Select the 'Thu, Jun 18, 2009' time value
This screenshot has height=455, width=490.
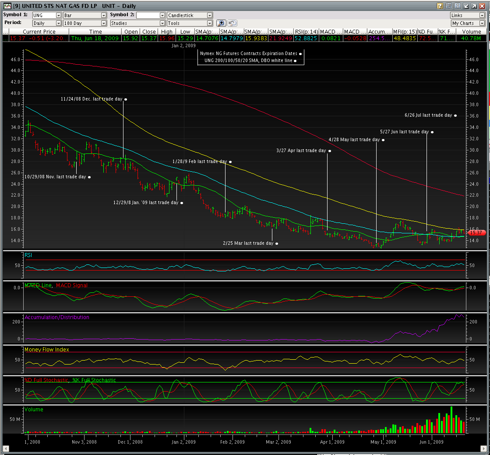(95, 38)
